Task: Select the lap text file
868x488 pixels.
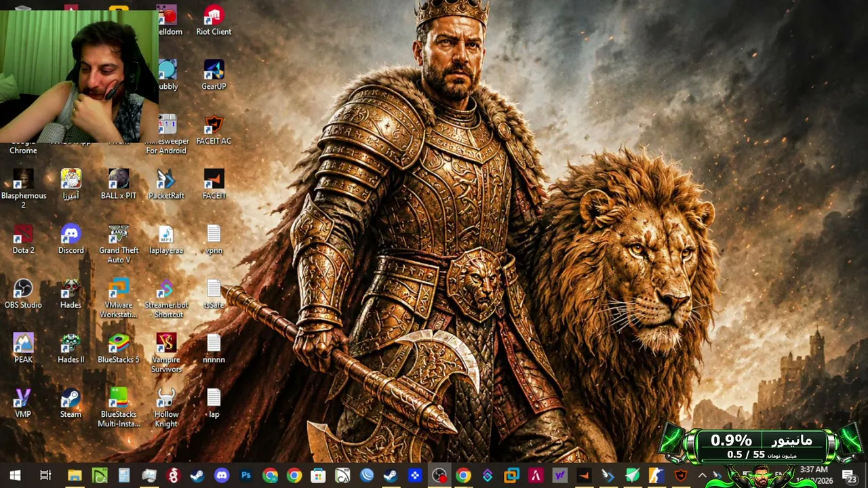Action: (x=214, y=404)
